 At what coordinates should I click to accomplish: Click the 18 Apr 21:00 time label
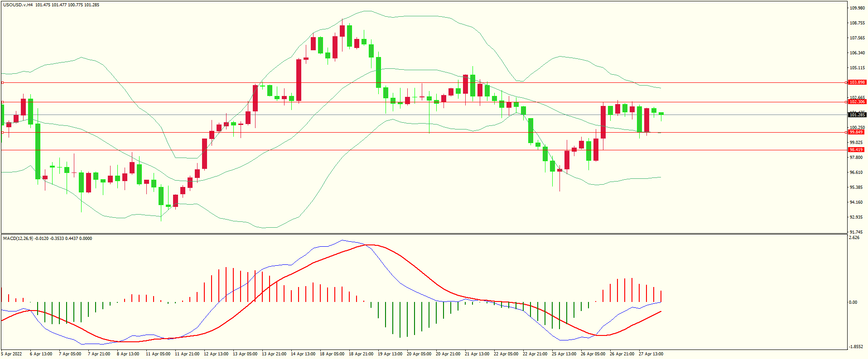361,354
